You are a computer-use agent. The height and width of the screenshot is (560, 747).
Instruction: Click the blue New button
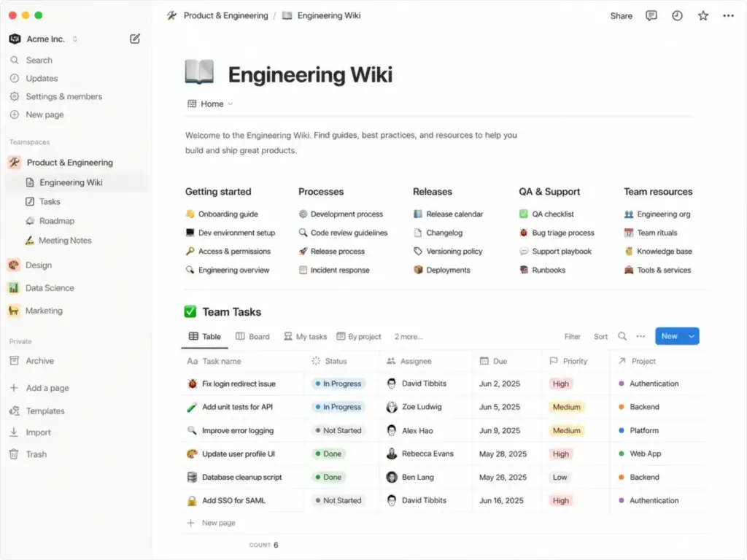[670, 336]
